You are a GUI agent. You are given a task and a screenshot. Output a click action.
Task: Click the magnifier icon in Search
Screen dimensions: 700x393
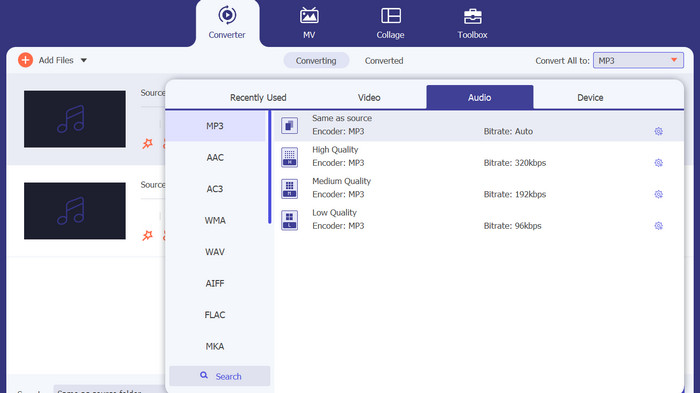[204, 375]
